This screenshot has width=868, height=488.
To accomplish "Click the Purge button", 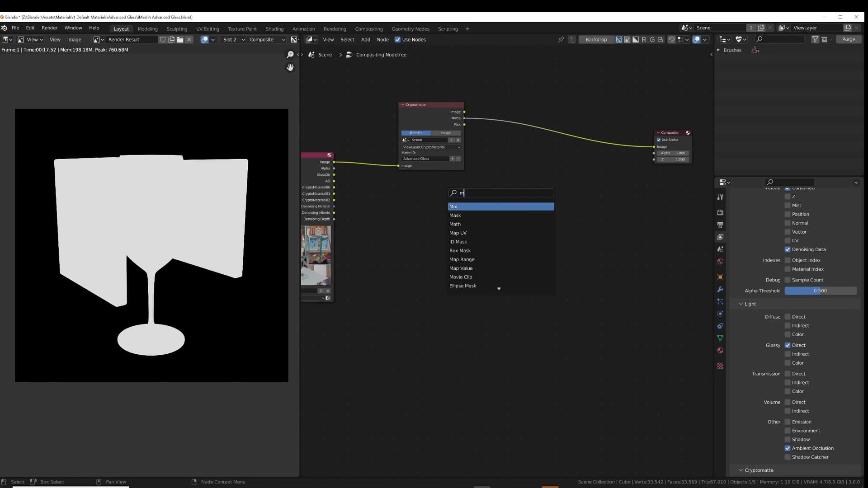I will pos(849,40).
